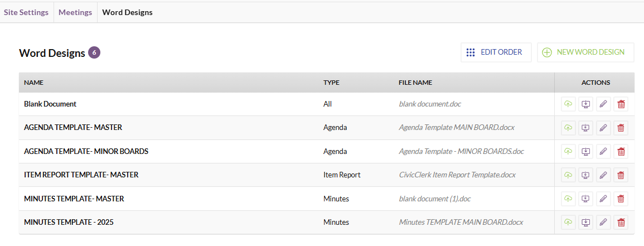Upload file for MINUTES TEMPLATE- MASTER
This screenshot has width=644, height=246.
[x=568, y=199]
